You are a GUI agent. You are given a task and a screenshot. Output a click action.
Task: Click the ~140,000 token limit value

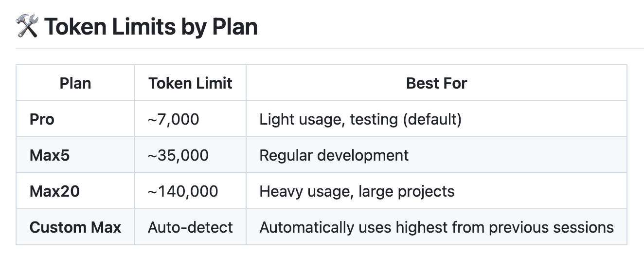tap(183, 191)
